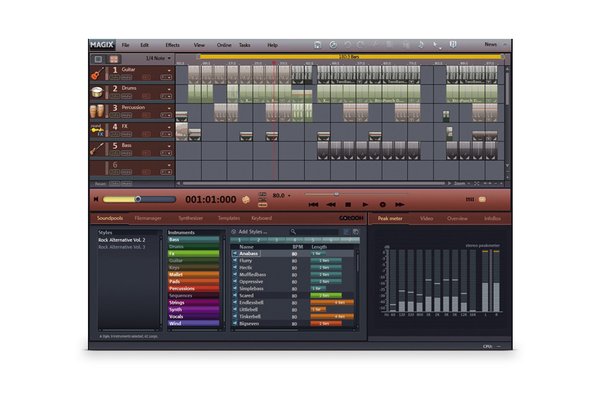Switch to the Synthesizer tab
This screenshot has width=600, height=395.
click(x=191, y=218)
